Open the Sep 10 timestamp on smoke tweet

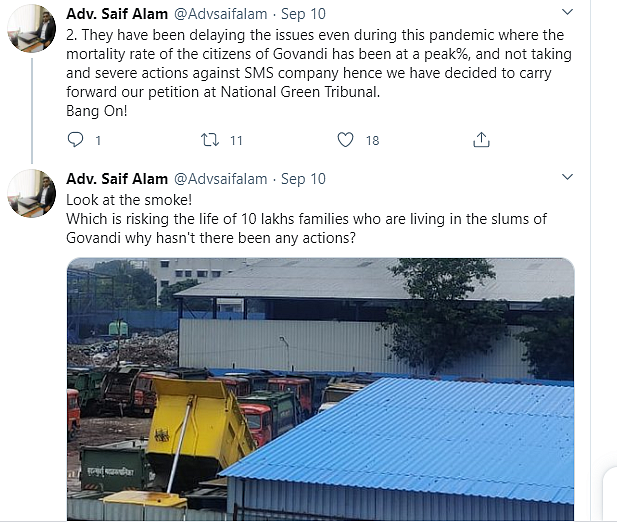click(303, 179)
